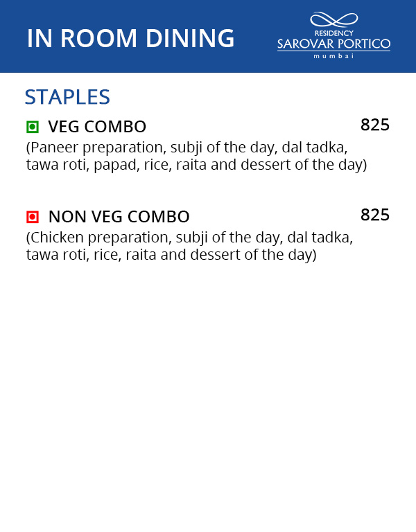Select the VEG COMBO item title
The image size is (416, 532).
pyautogui.click(x=97, y=127)
